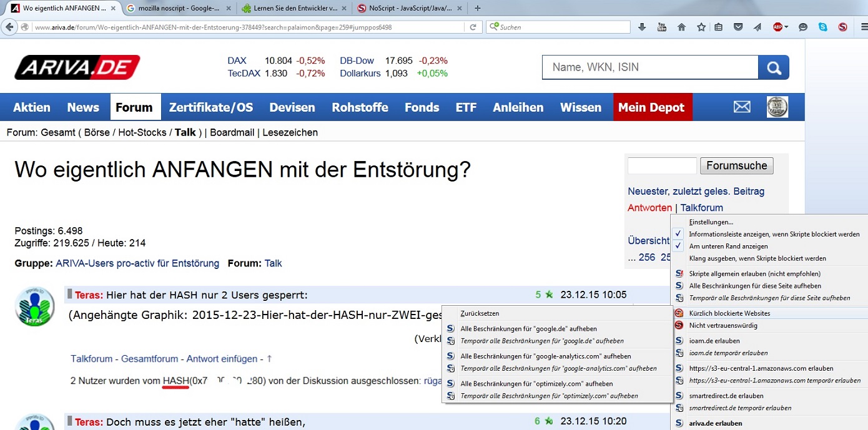Switch to the NoScript JavaScript tab
The height and width of the screenshot is (430, 868).
(x=410, y=8)
